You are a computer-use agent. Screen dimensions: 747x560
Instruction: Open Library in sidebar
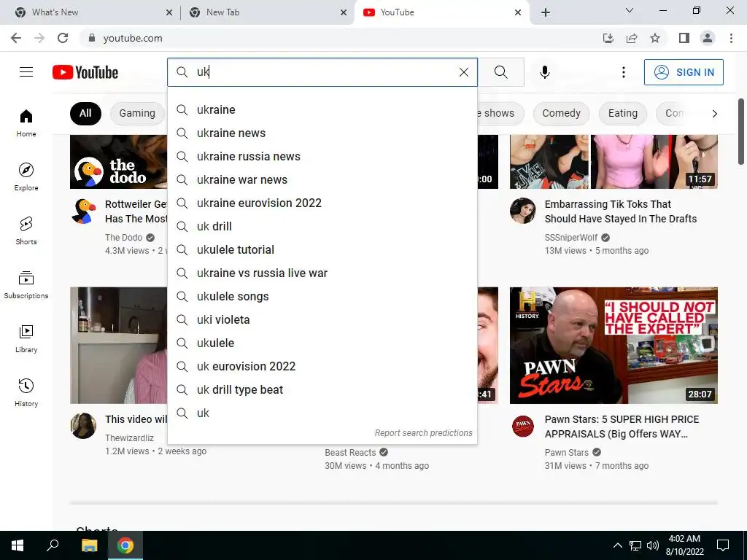26,338
